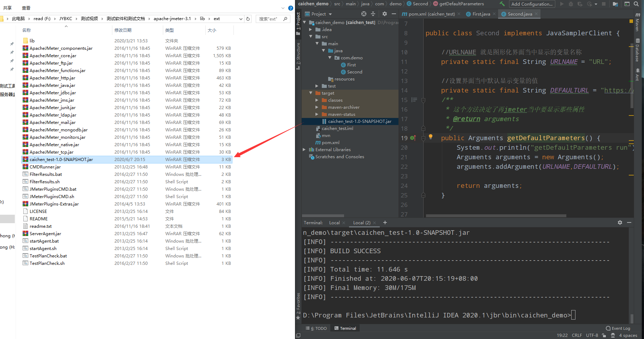Select the Second.java editor tab
This screenshot has width=644, height=339.
click(519, 14)
